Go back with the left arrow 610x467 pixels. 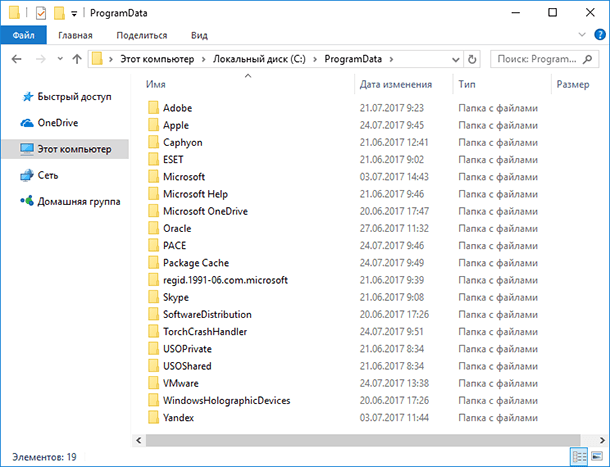16,59
